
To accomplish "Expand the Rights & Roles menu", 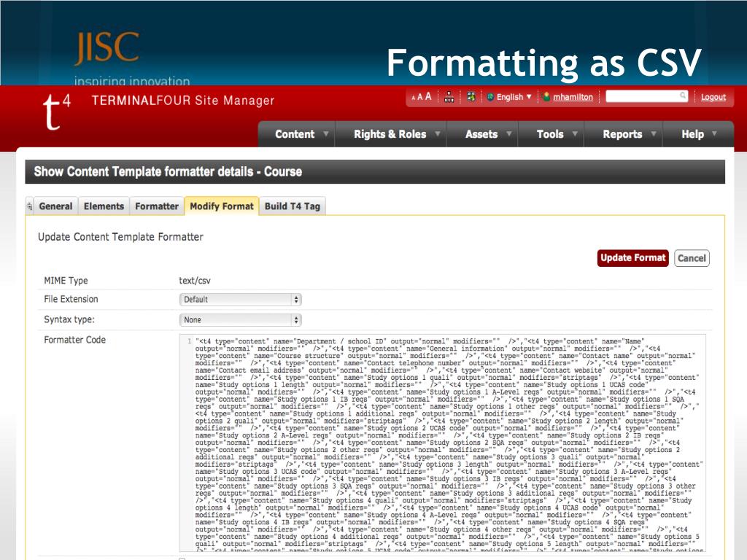I will tap(391, 134).
